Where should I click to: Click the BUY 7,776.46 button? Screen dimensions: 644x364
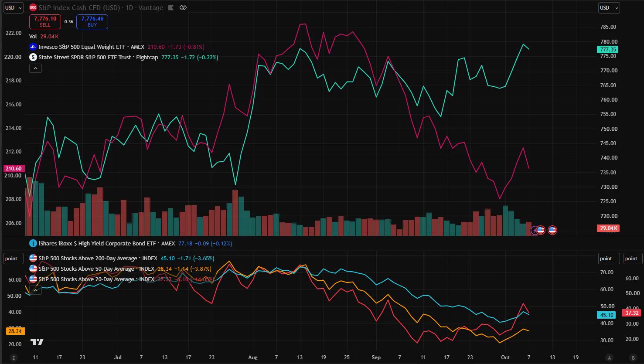(92, 22)
